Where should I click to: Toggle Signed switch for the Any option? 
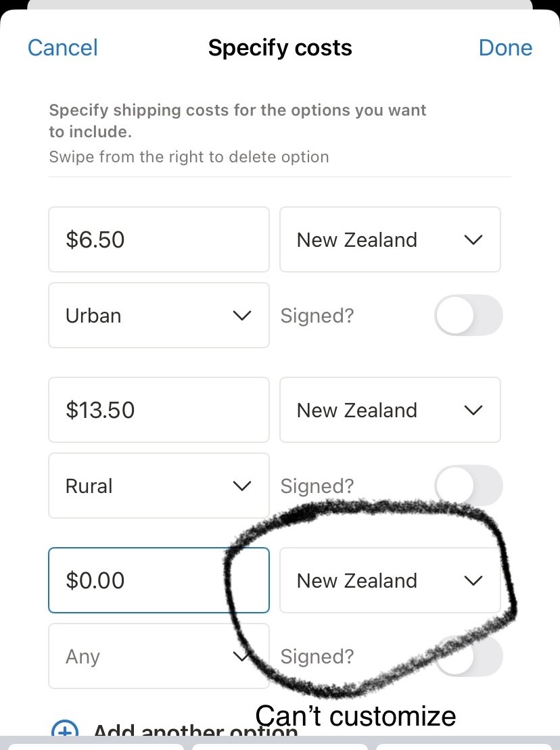pos(469,656)
